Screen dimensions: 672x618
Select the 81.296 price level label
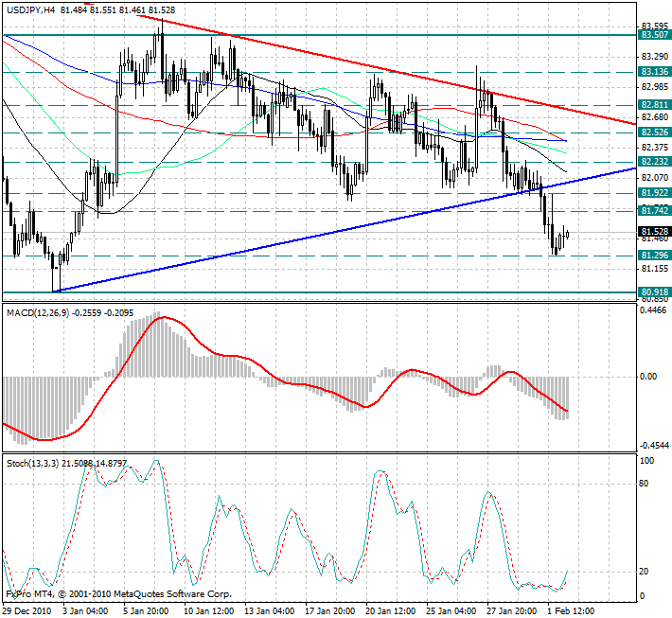click(x=653, y=256)
